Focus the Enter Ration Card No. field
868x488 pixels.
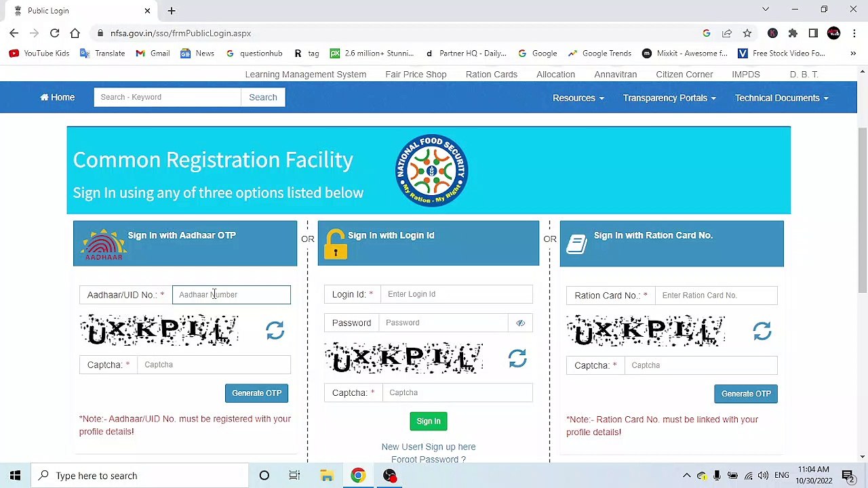[716, 296]
